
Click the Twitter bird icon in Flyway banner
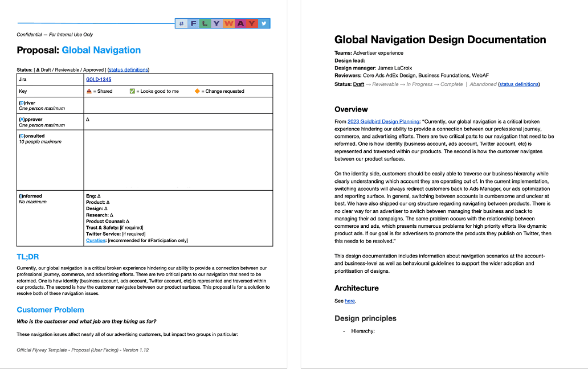tap(264, 23)
